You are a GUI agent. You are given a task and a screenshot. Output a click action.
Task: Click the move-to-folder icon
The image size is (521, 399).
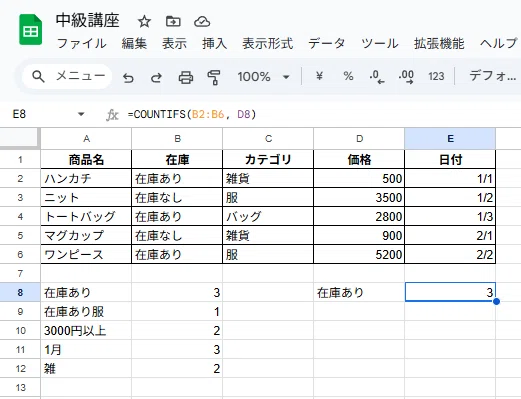point(173,22)
